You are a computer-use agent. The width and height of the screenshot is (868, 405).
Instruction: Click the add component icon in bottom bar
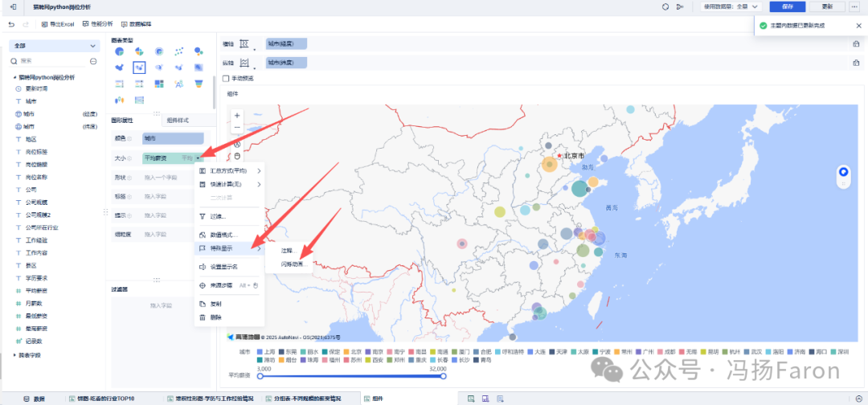point(471,399)
